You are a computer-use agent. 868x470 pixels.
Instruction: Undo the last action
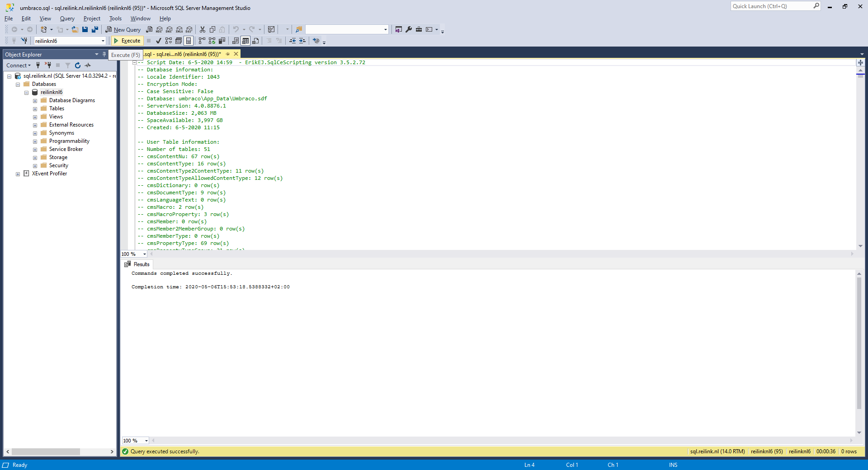[x=236, y=29]
